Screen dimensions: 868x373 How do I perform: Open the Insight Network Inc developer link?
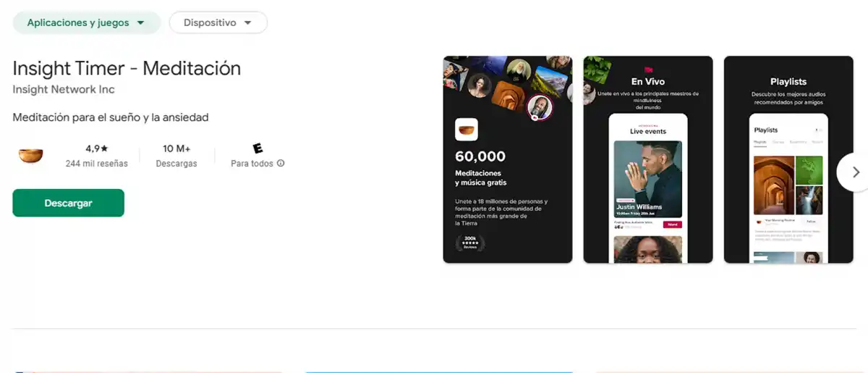pos(64,90)
